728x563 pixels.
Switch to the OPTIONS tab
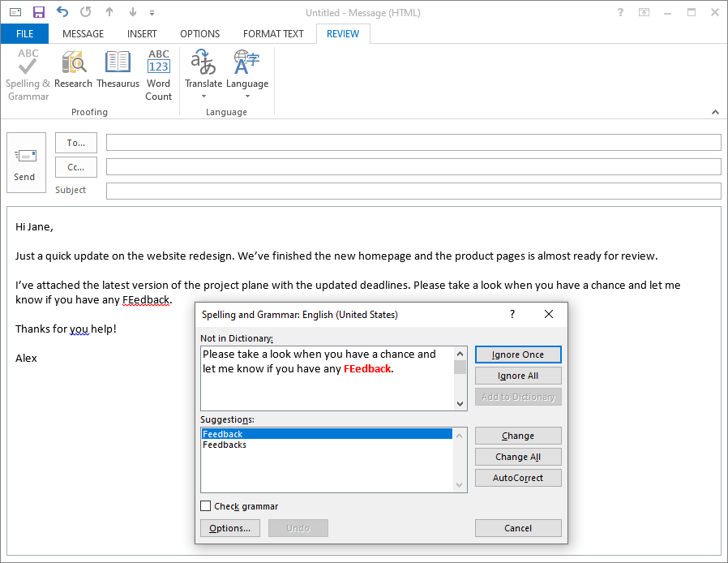pos(199,34)
